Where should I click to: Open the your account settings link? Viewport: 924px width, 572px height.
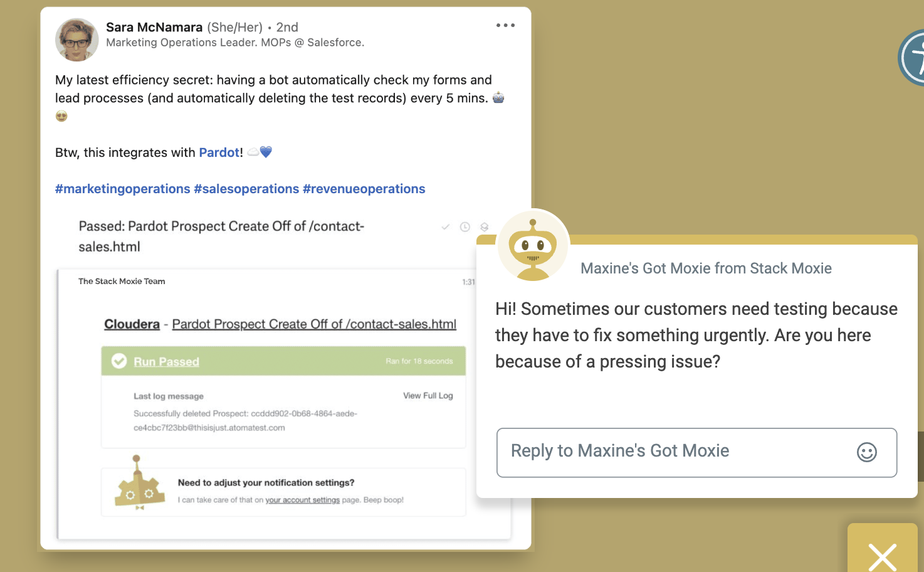tap(302, 500)
